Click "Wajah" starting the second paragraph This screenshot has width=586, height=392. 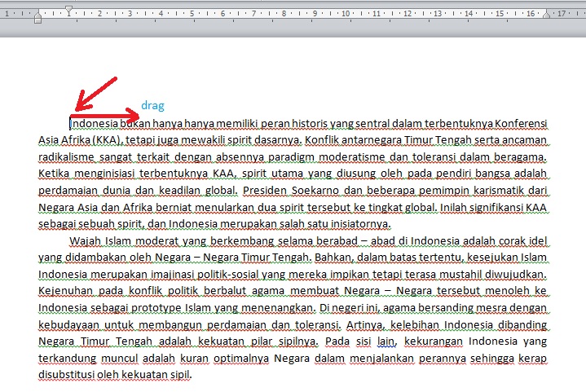pyautogui.click(x=85, y=241)
